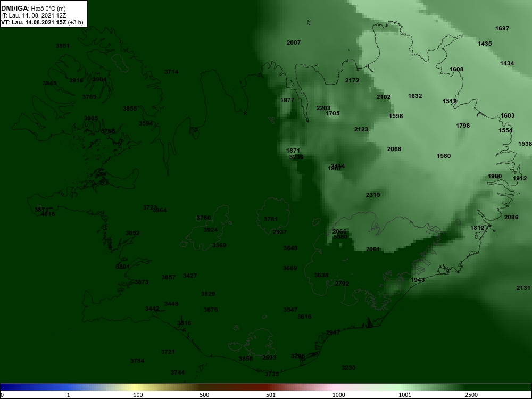Select the station value 1608

(456, 69)
